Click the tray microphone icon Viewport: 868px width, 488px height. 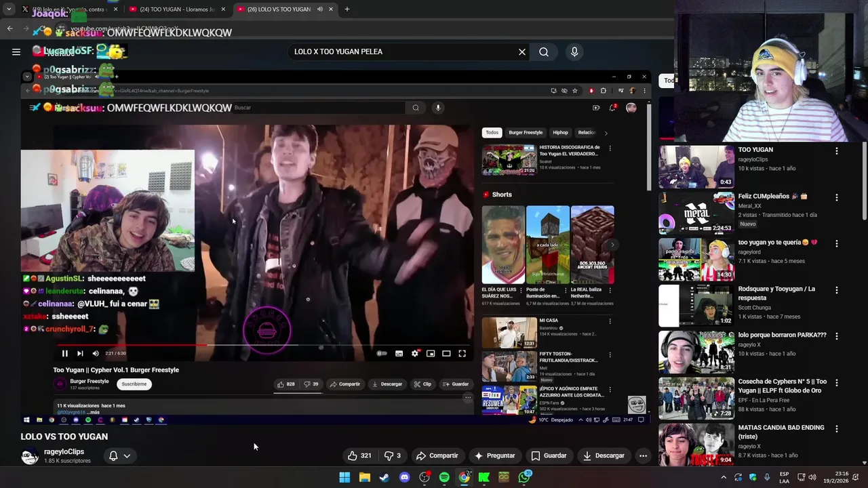[767, 477]
